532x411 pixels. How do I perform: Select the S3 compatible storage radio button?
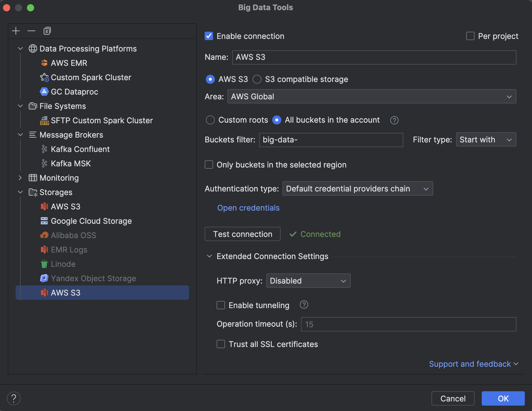coord(257,79)
